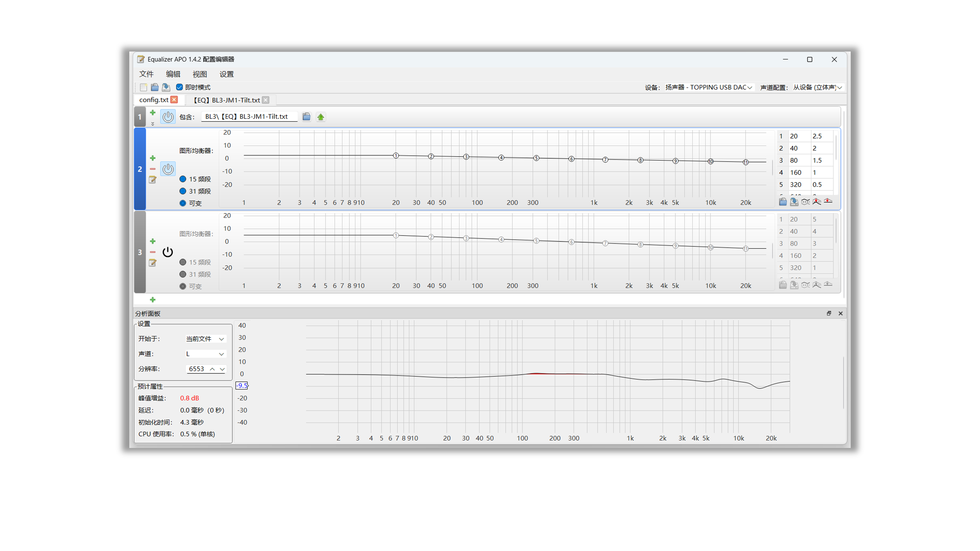Click reset response icon in filter 2
Viewport: 980px width, 551px height.
point(828,201)
